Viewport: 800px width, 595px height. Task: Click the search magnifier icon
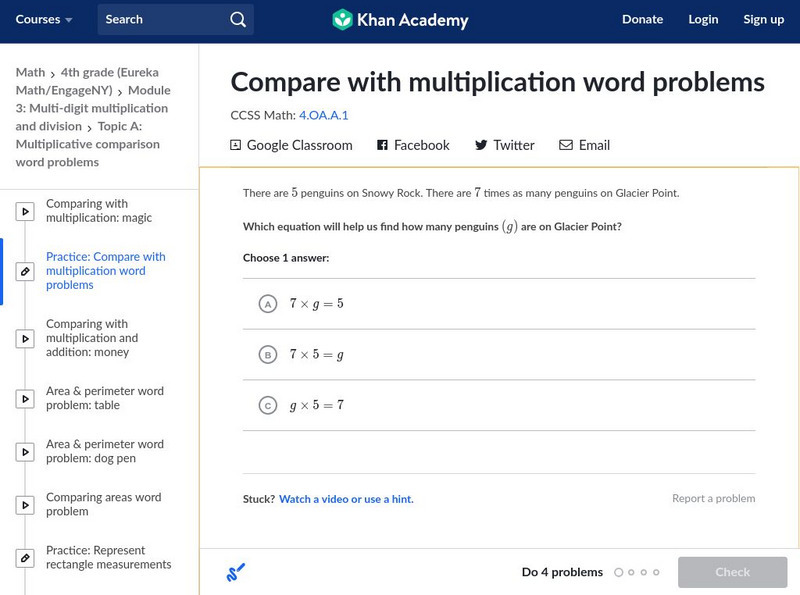237,19
